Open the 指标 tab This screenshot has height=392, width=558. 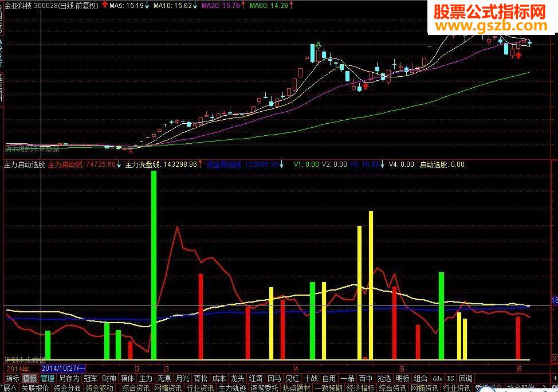(13, 378)
